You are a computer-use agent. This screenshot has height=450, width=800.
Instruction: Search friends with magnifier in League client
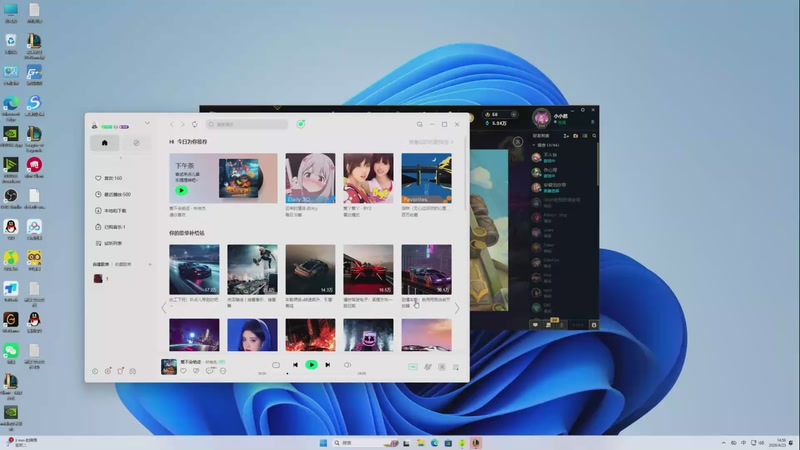pos(594,136)
